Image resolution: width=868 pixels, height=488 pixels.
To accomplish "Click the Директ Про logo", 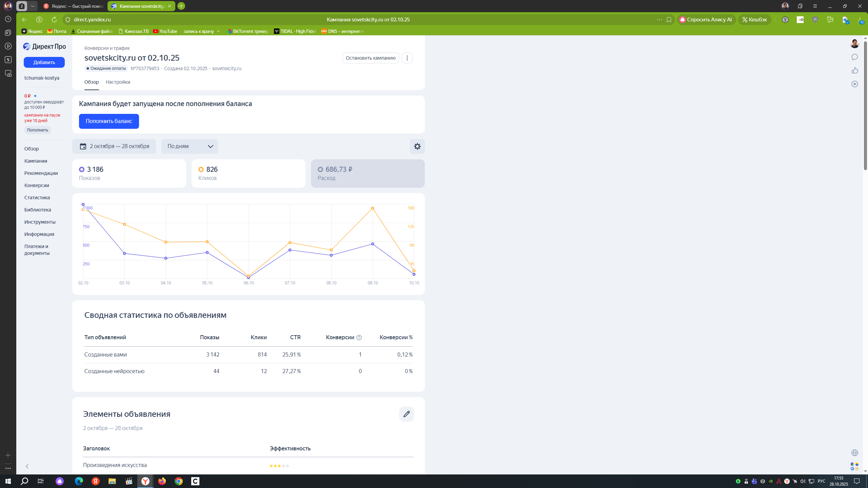I will pos(44,46).
